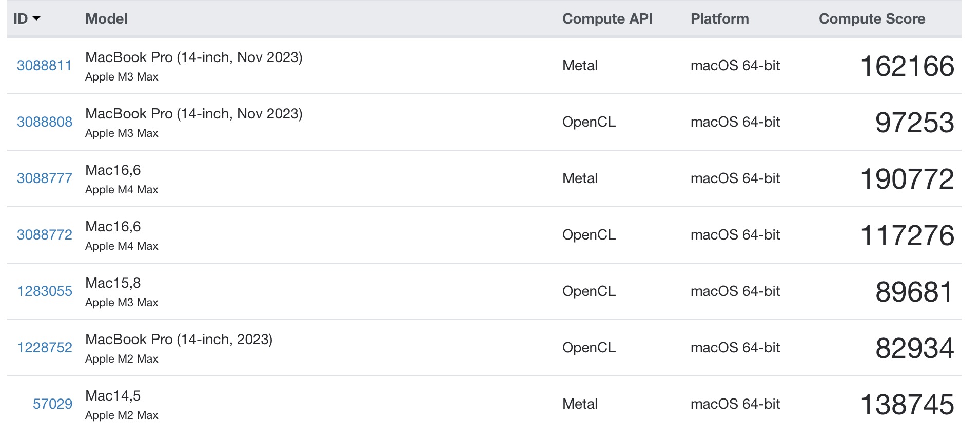This screenshot has height=439, width=980.
Task: Click the 82934 compute score
Action: tap(914, 349)
